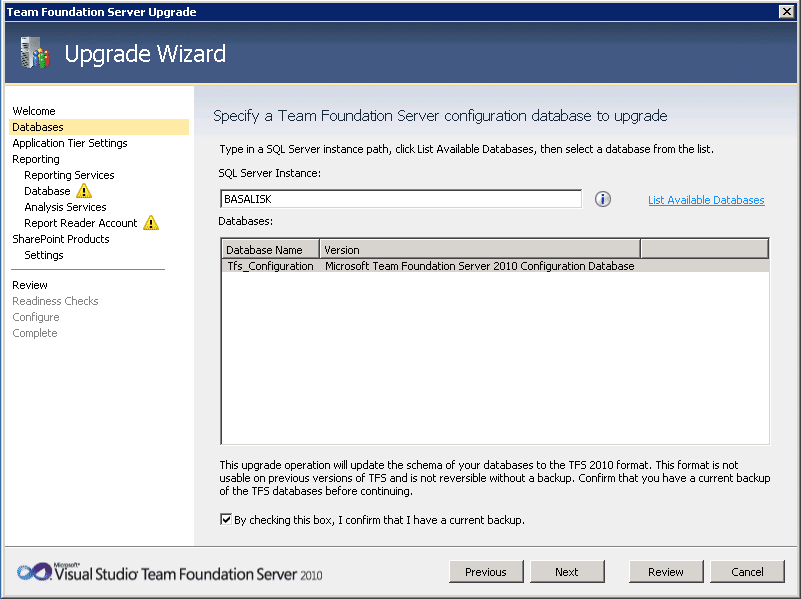Open Analysis Services sub-step

coord(65,207)
